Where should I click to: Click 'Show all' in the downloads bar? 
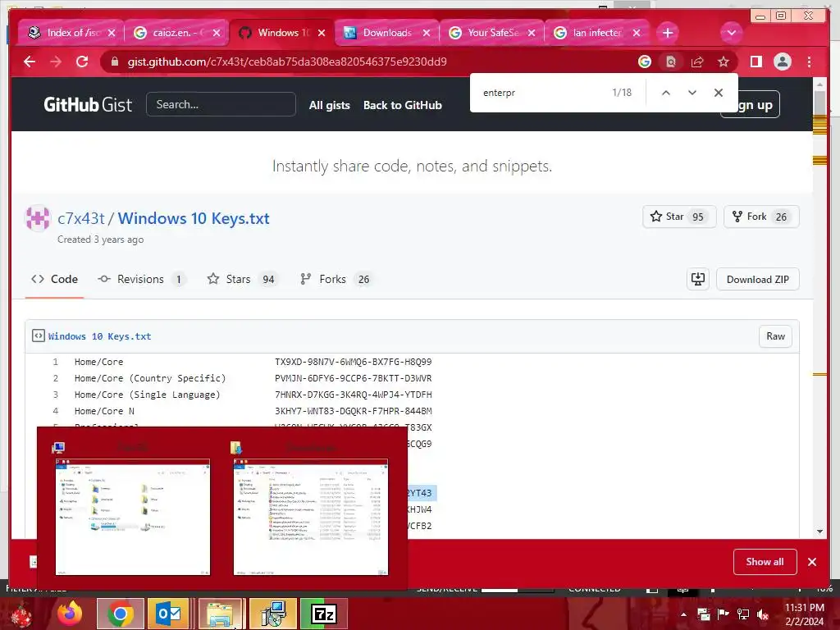(x=765, y=561)
